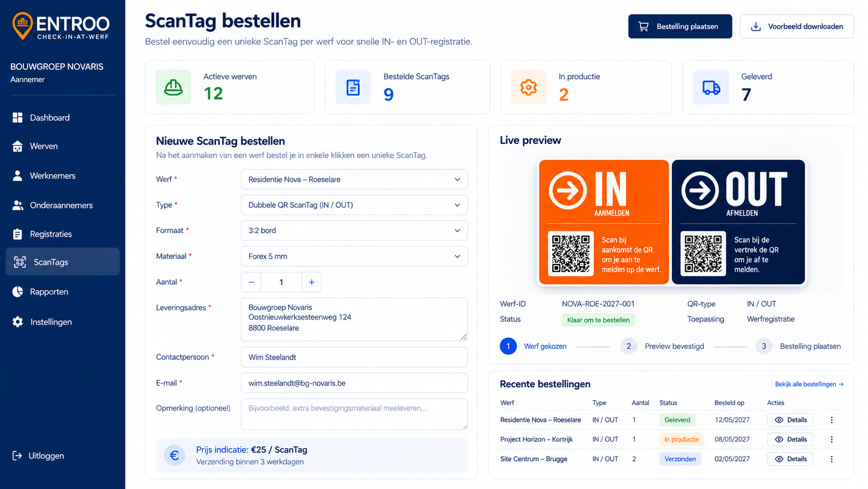This screenshot has height=489, width=868.
Task: Click the gear icon in In productie
Action: [528, 87]
